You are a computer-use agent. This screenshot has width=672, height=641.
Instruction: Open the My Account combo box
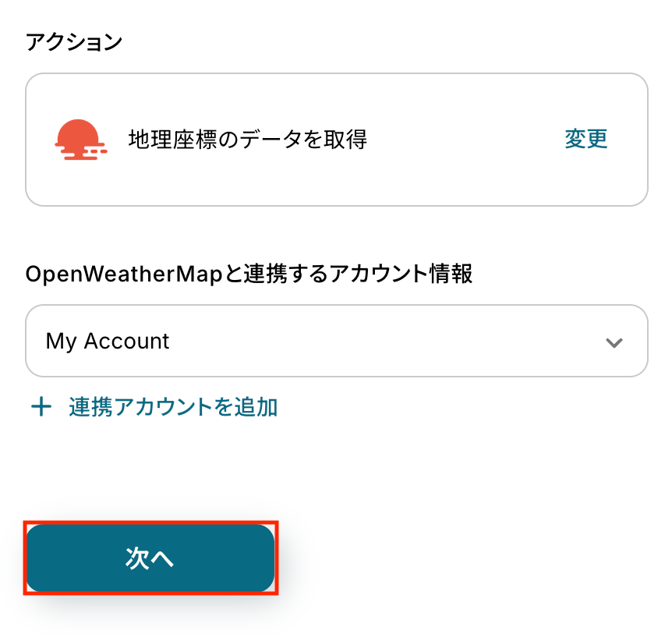336,341
